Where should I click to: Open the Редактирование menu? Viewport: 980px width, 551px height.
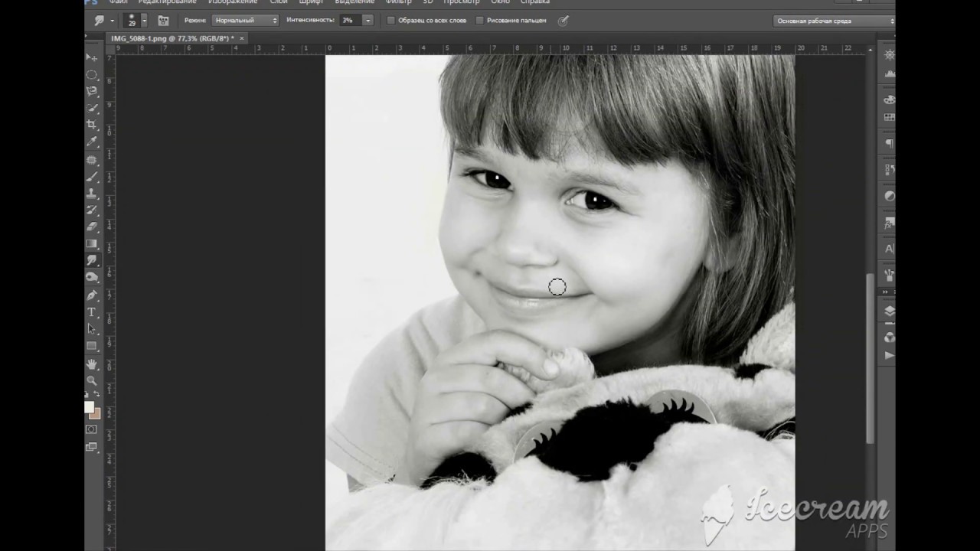tap(167, 2)
